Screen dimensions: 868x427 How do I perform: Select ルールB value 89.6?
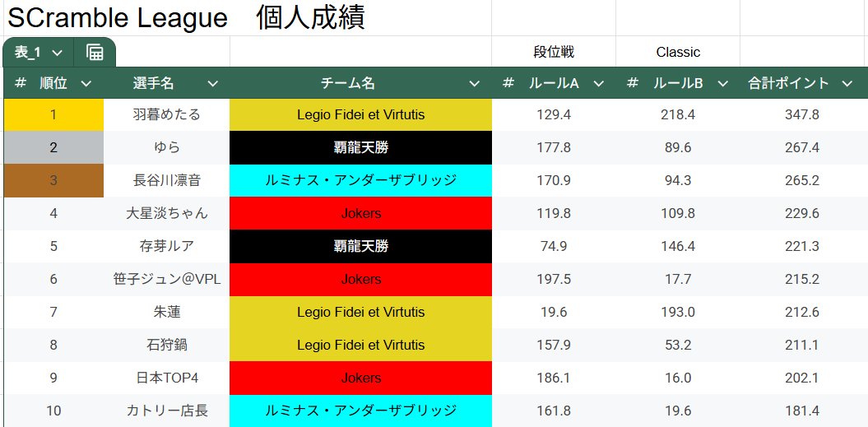click(678, 147)
